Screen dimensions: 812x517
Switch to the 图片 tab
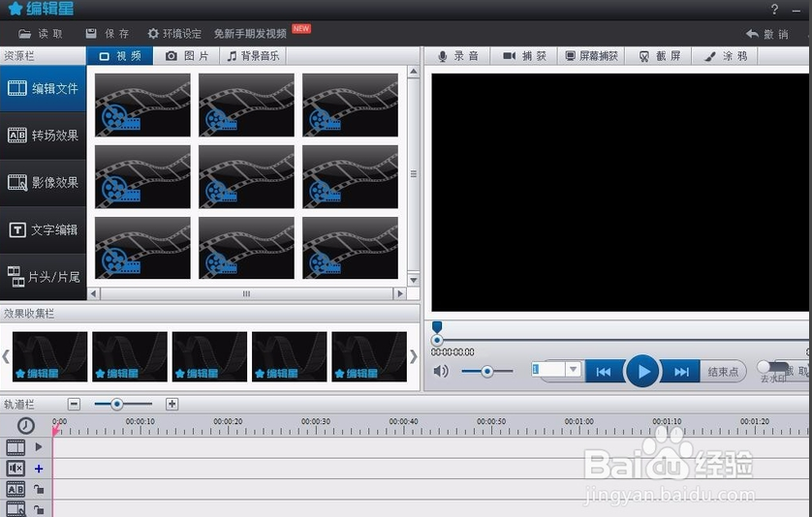coord(186,56)
